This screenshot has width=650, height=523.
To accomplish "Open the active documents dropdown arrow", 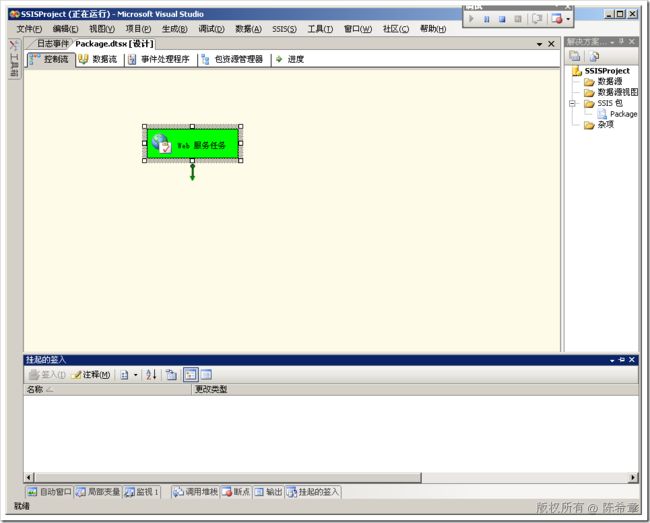I will (x=539, y=44).
